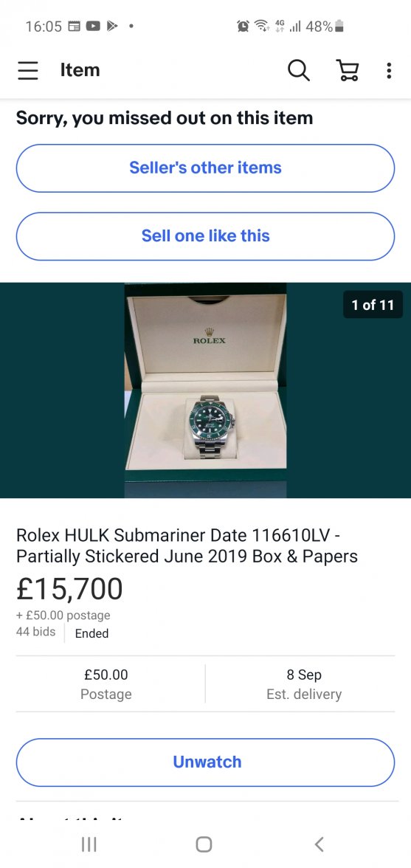The image size is (411, 868).
Task: Tap the search magnifier icon
Action: click(299, 70)
